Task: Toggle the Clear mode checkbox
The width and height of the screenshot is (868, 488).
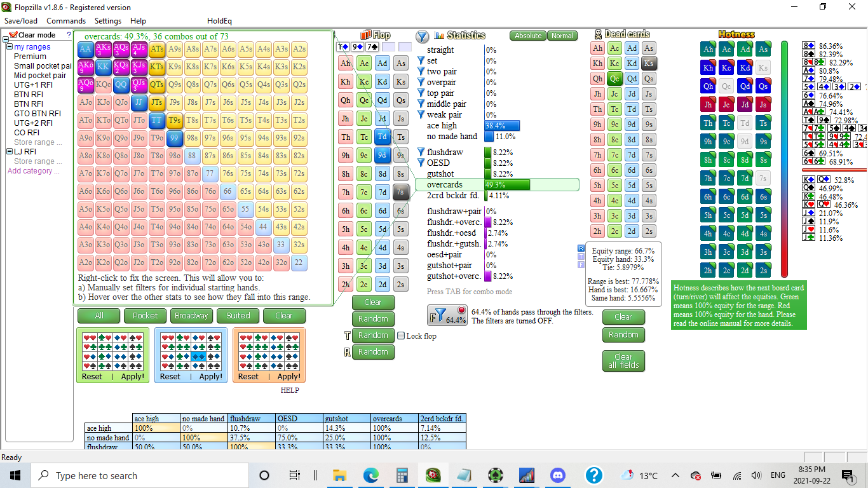Action: 12,35
